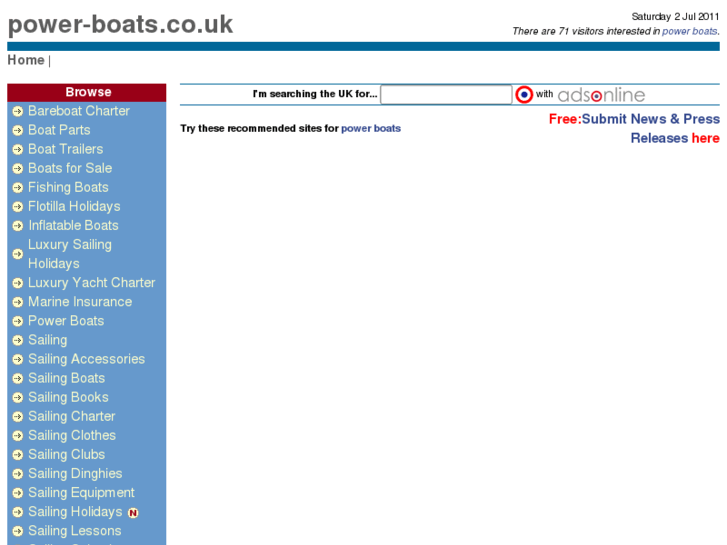Click the arrow icon beside Boats for Sale
Screen dimensions: 727x545
18,168
